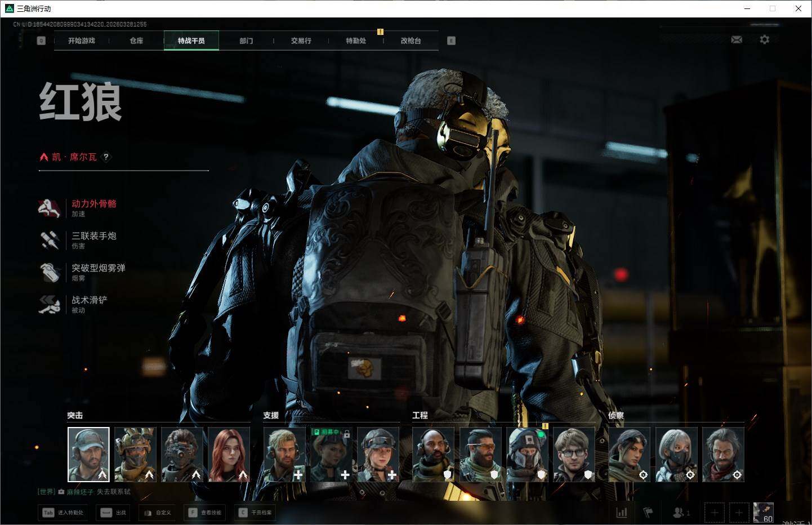This screenshot has width=812, height=525.
Task: Choose the helmeted masked assault operator portrait
Action: tap(135, 455)
